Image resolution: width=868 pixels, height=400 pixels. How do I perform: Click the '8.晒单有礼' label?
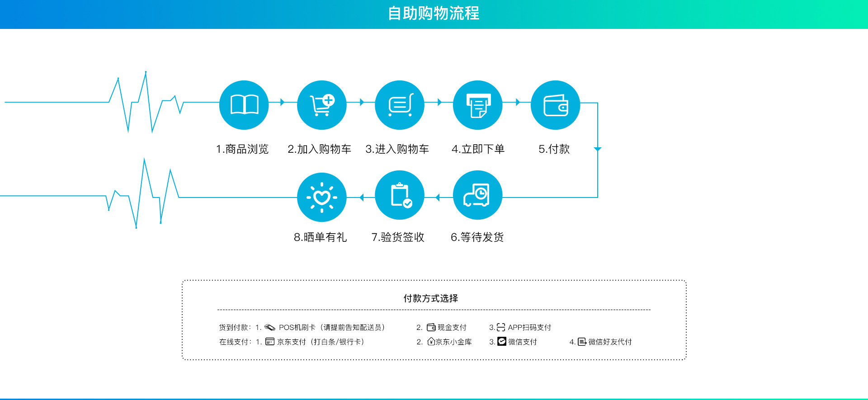tap(321, 237)
